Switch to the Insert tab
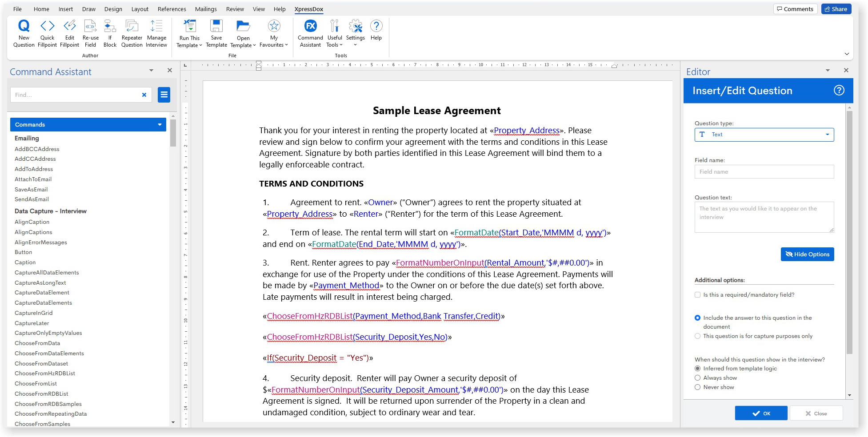Image resolution: width=868 pixels, height=437 pixels. pos(66,9)
